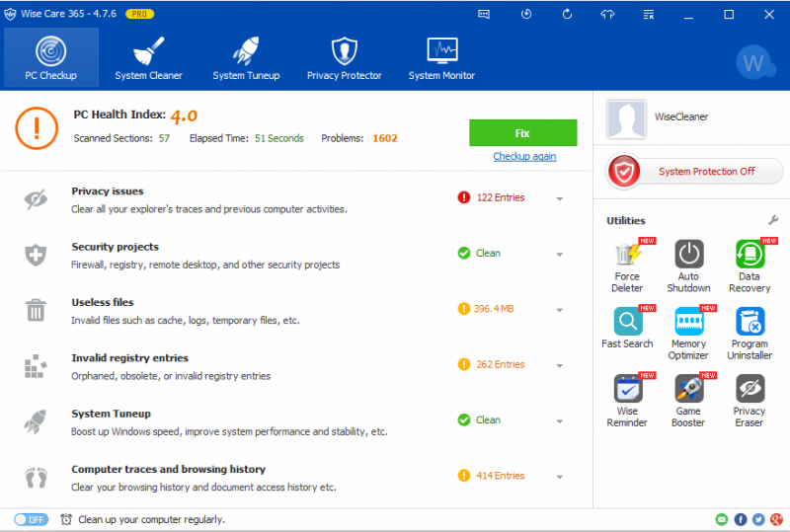This screenshot has height=532, width=790.
Task: Open the Auto Shutdown utility
Action: tap(688, 266)
